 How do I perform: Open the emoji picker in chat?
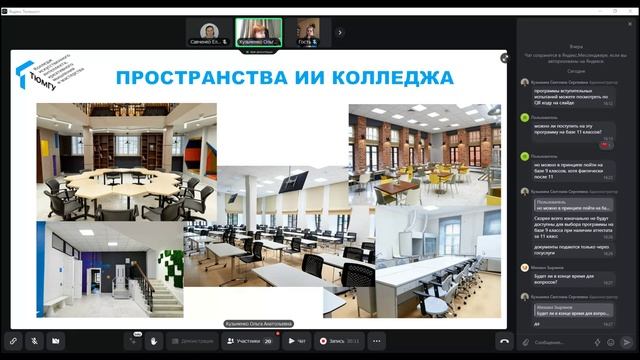click(611, 342)
